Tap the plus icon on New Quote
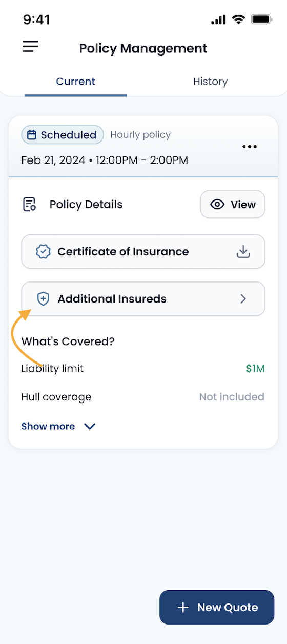287x644 pixels. click(183, 608)
